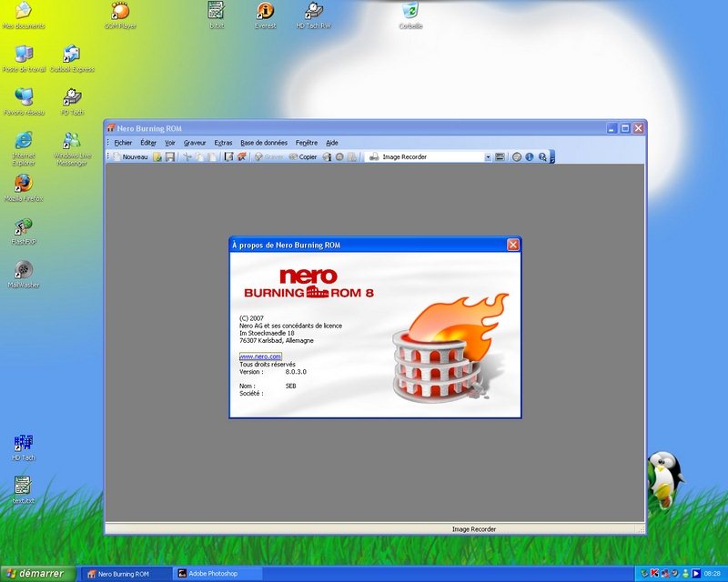The height and width of the screenshot is (582, 728).
Task: Select the Internet Explorer desktop icon
Action: pos(24,148)
